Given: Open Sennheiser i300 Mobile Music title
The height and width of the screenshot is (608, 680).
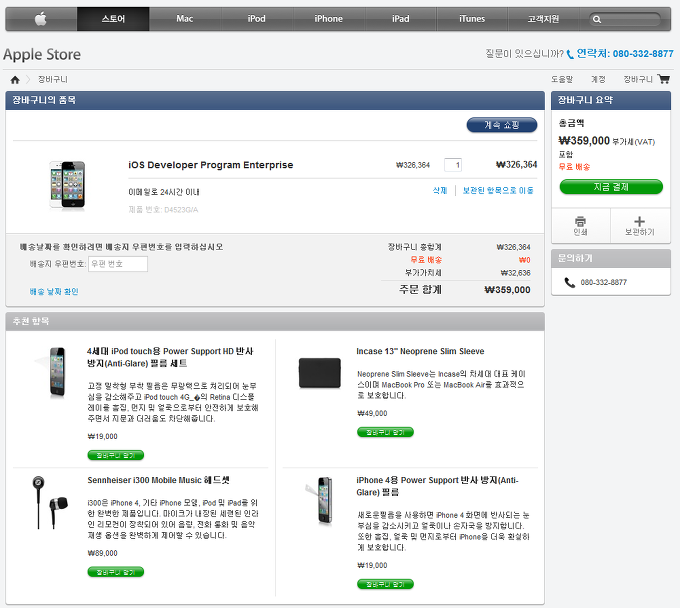Looking at the screenshot, I should pos(158,481).
